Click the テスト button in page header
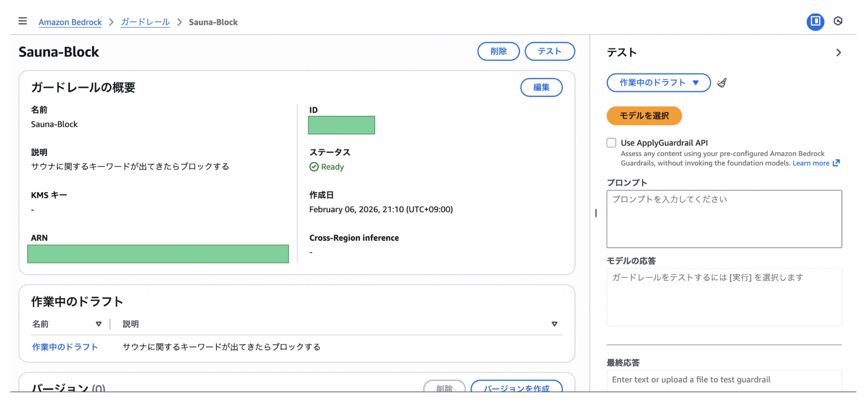This screenshot has width=868, height=403. (x=550, y=52)
